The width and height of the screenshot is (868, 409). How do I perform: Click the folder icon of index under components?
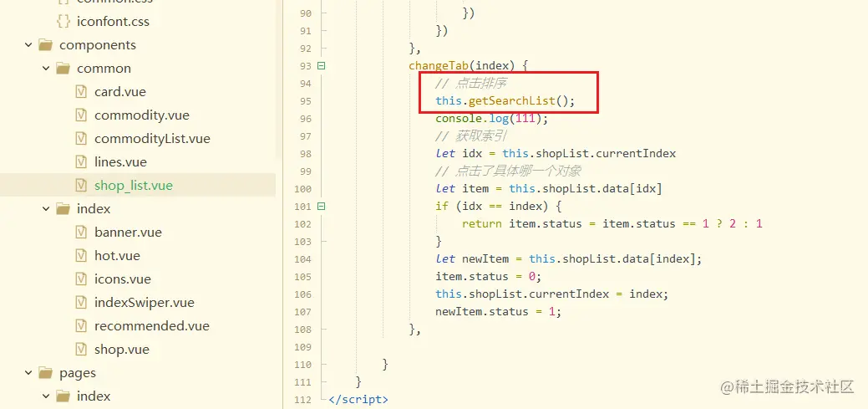coord(63,209)
